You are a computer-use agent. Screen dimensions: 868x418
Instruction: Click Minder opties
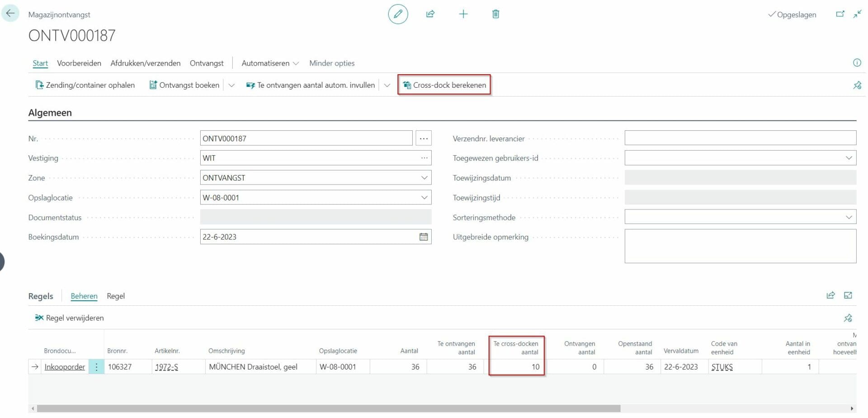click(x=332, y=63)
